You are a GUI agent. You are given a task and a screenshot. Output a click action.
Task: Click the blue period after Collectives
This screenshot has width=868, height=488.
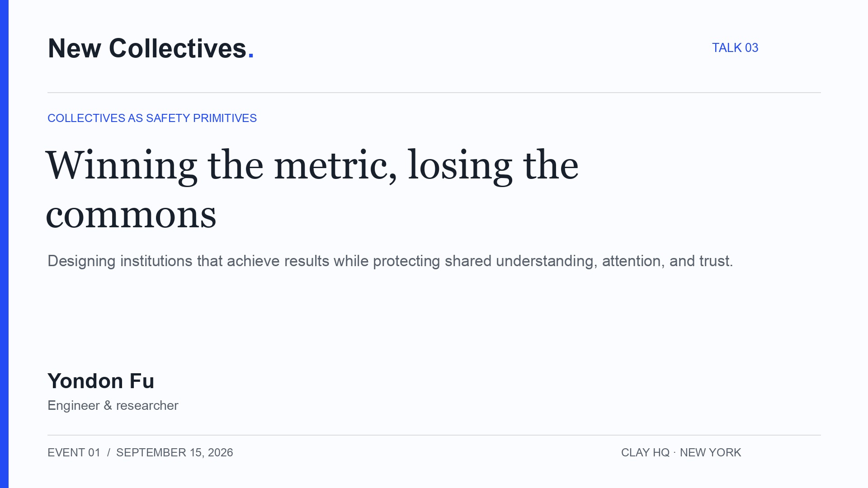(251, 56)
